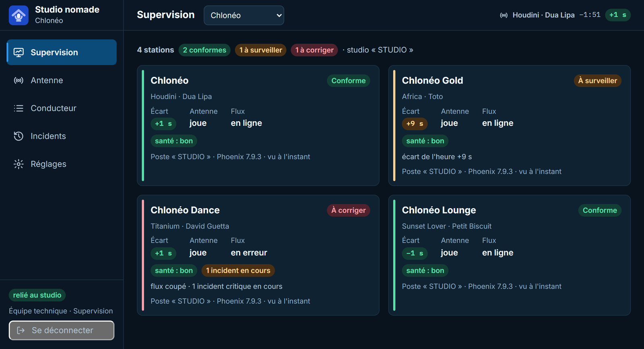Image resolution: width=644 pixels, height=349 pixels.
Task: Open the Chlonéo Lounge card title
Action: pyautogui.click(x=439, y=210)
